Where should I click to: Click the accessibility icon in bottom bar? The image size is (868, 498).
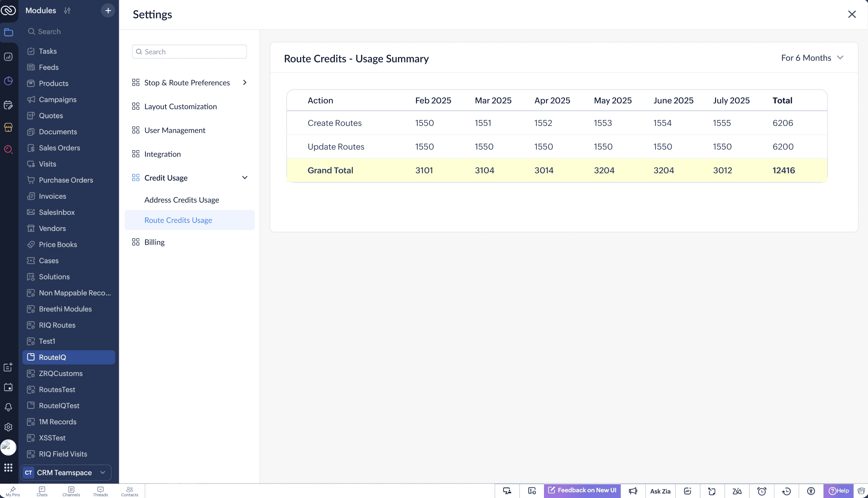[811, 491]
